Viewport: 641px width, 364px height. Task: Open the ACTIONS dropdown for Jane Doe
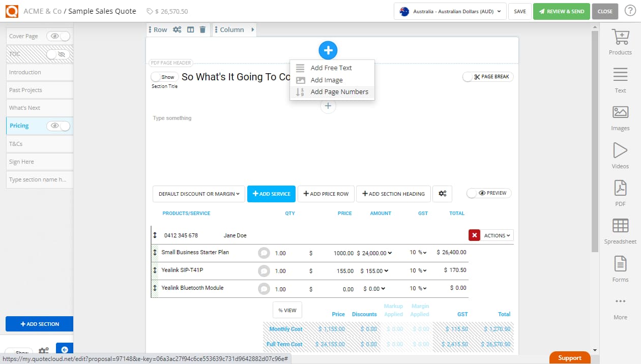[x=497, y=235]
